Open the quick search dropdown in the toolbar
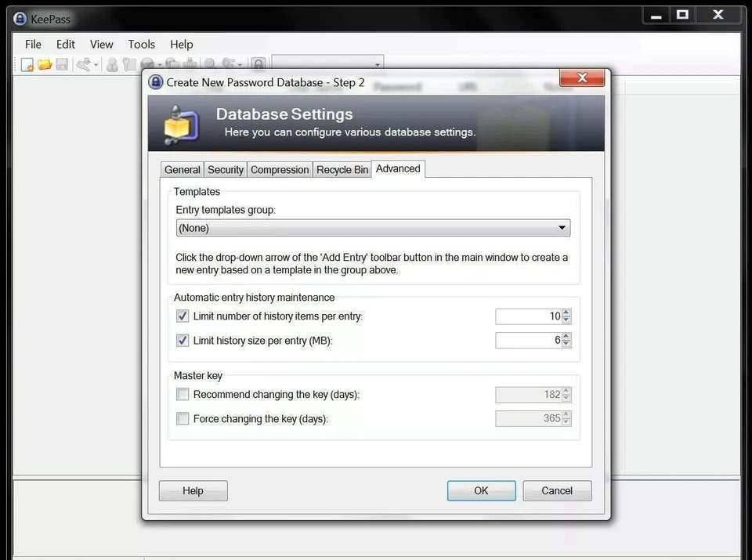 tap(378, 64)
